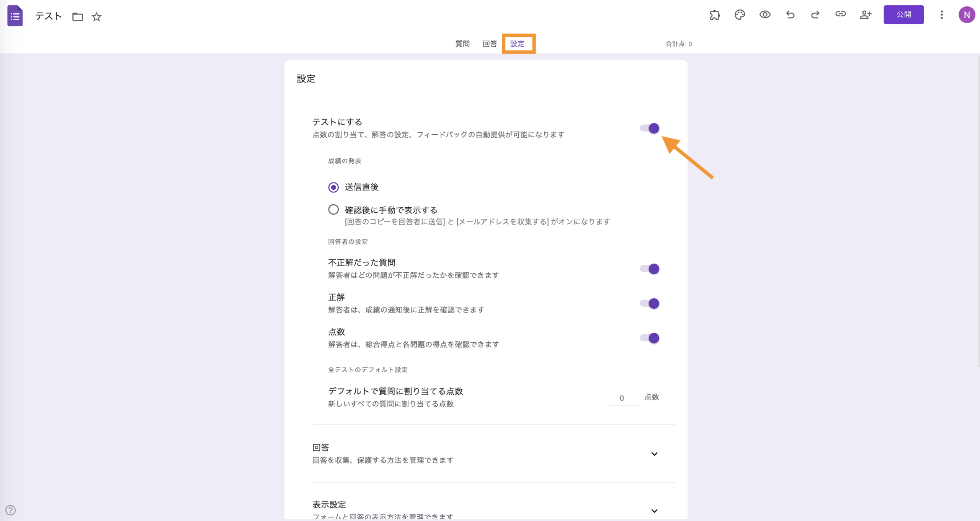Redo the last change
The height and width of the screenshot is (521, 980).
pos(815,15)
